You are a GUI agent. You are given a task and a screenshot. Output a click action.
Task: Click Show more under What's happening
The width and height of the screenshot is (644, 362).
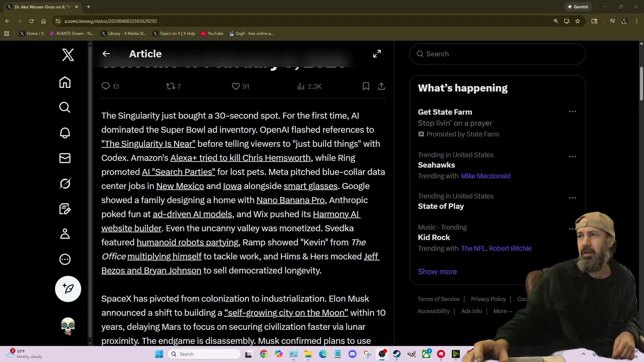[437, 271]
